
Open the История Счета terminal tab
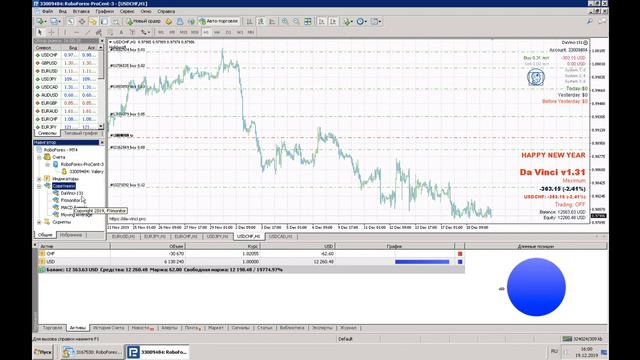point(108,328)
